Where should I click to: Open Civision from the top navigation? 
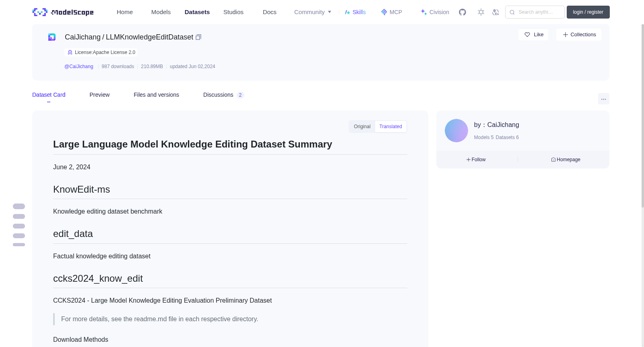click(x=435, y=12)
